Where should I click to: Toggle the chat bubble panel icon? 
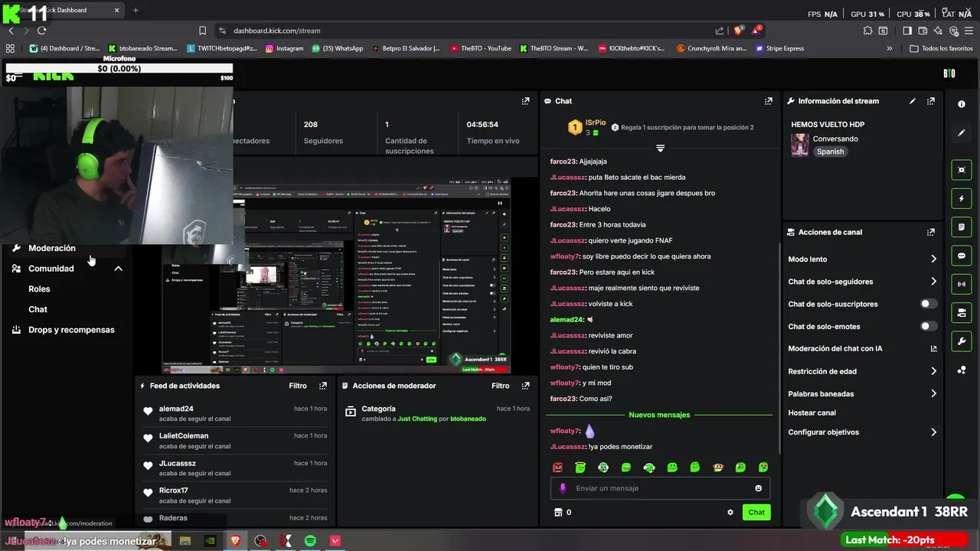pos(962,256)
